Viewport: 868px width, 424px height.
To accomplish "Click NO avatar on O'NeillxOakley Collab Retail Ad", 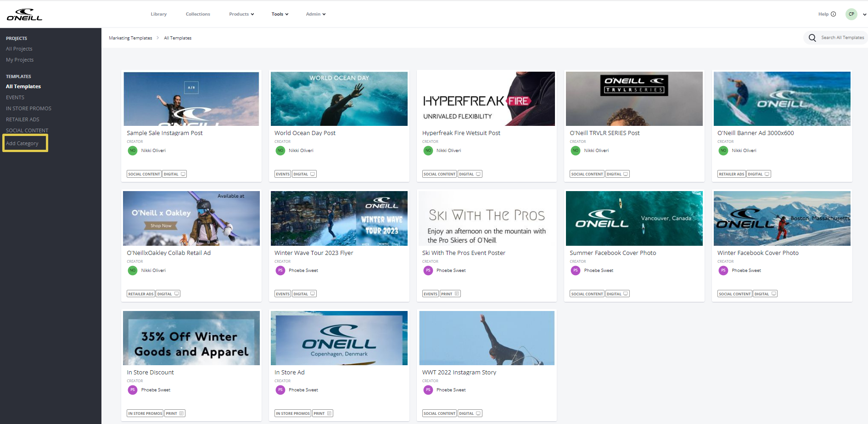I will [x=133, y=271].
